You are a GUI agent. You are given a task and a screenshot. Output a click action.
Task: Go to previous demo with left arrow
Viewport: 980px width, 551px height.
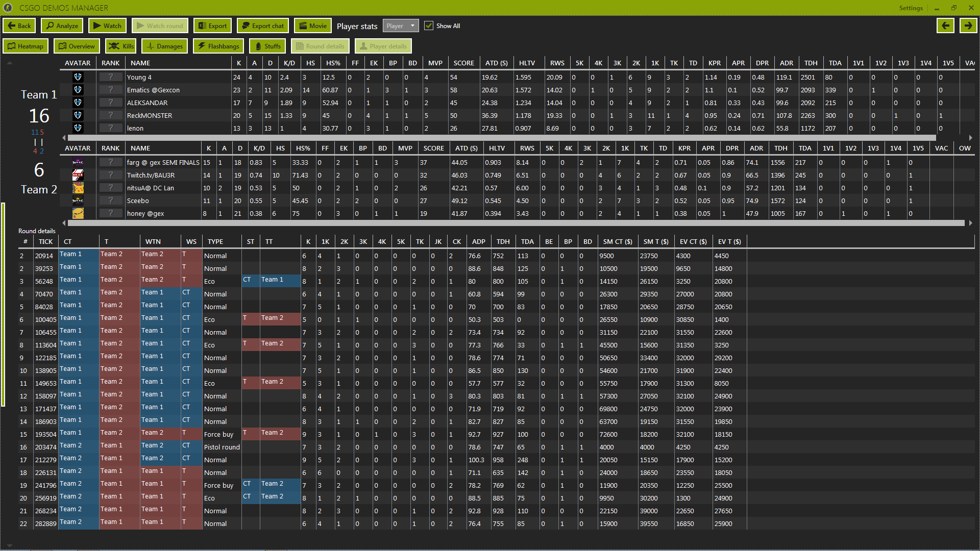click(x=946, y=26)
